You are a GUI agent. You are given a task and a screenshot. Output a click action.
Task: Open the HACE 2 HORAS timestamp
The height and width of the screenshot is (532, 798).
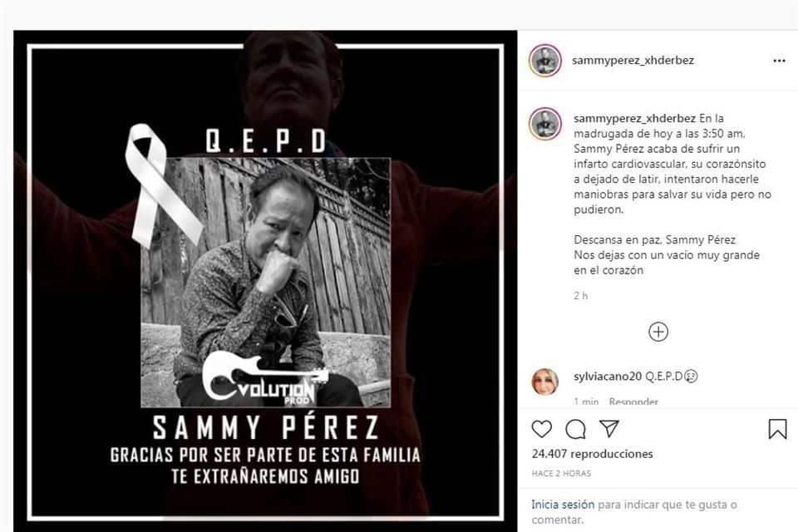(561, 474)
